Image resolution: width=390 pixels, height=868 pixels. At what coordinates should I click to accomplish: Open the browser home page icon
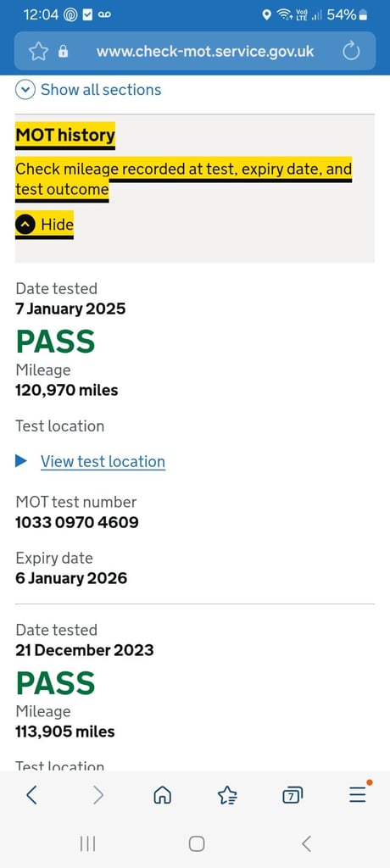[x=162, y=795]
